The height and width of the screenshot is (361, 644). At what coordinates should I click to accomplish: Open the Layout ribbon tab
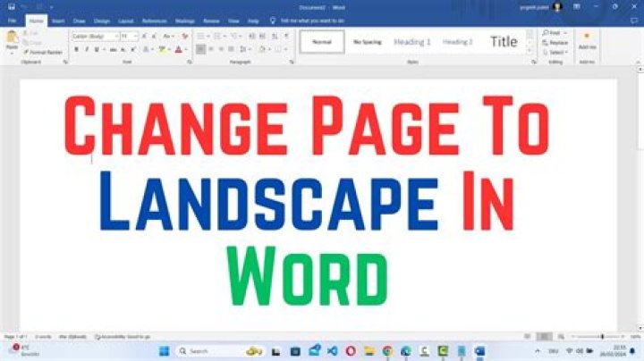(126, 20)
